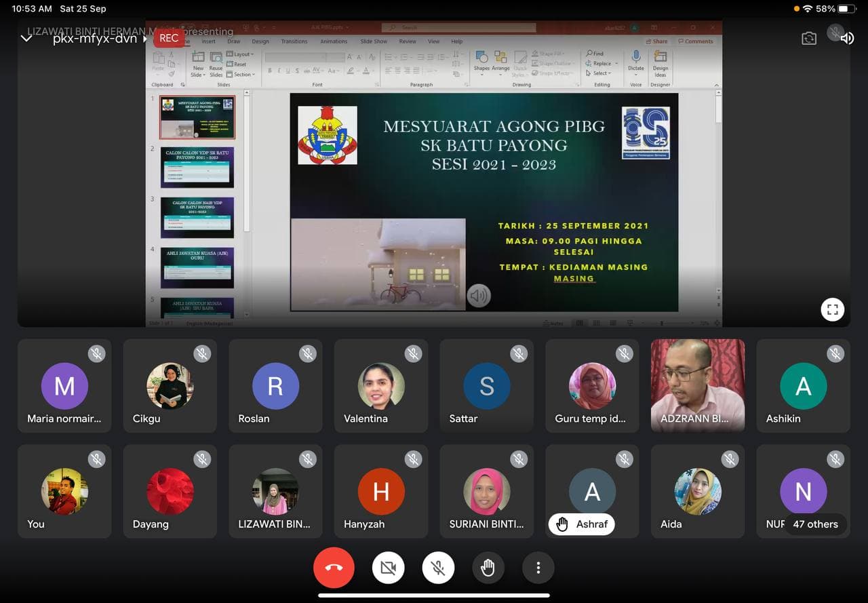Toggle Italic in the PowerPoint Font group
This screenshot has height=603, width=868.
point(279,71)
